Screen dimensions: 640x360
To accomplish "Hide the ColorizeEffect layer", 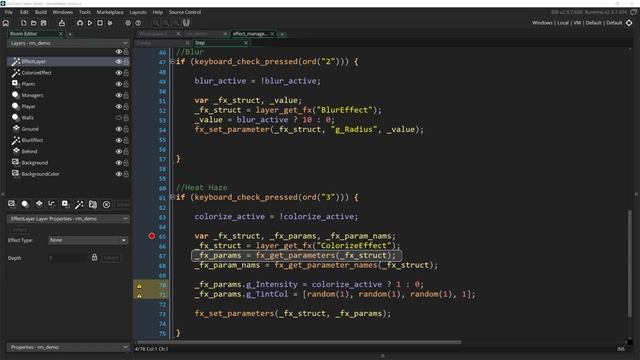I will click(118, 73).
